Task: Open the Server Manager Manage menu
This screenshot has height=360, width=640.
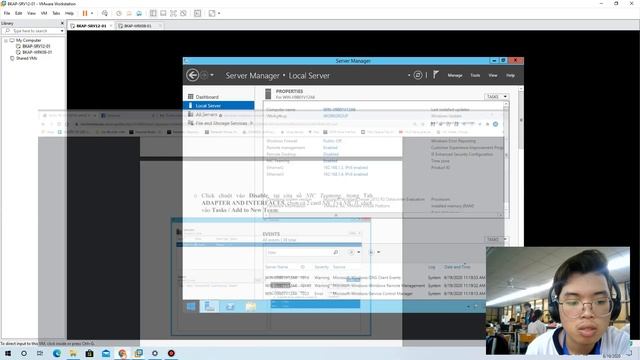Action: [455, 76]
